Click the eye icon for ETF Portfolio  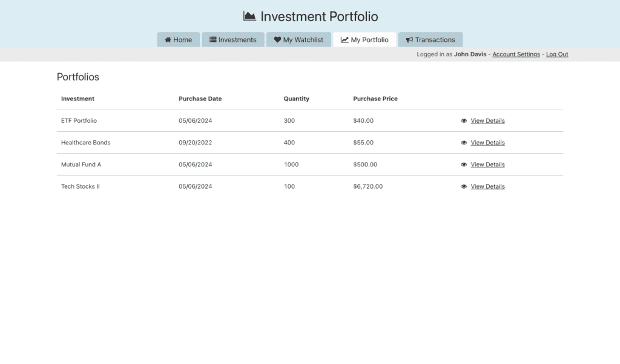[464, 121]
